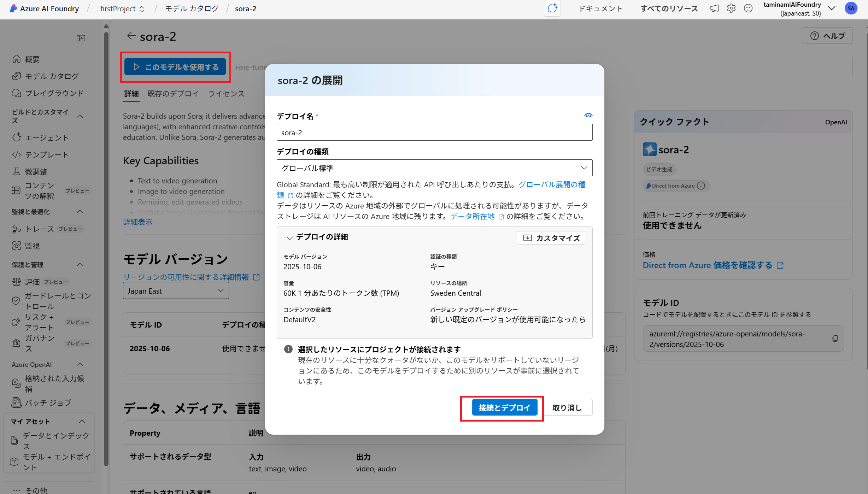This screenshot has width=868, height=494.
Task: Open the AI chat sparkle icon
Action: point(552,8)
